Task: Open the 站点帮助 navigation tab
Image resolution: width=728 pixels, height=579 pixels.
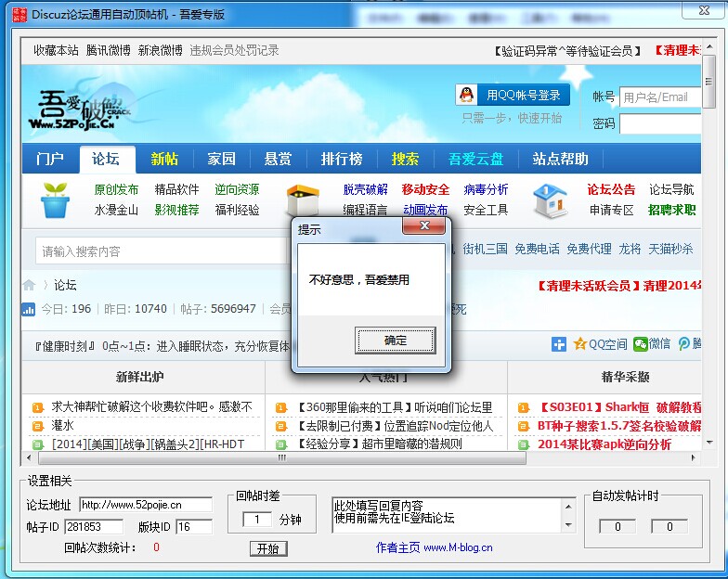Action: pyautogui.click(x=561, y=159)
